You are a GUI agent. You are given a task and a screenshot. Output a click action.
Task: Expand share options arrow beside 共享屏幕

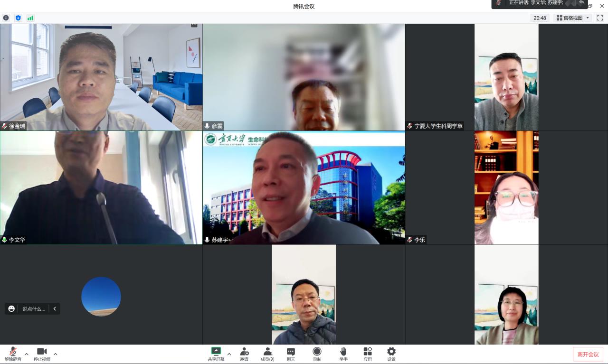point(229,354)
